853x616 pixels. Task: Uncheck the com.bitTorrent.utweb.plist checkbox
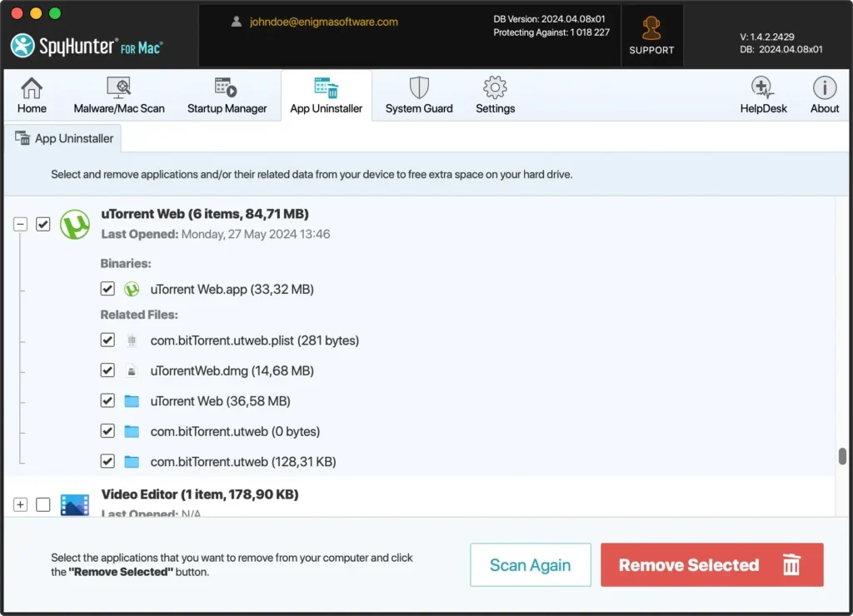(107, 340)
